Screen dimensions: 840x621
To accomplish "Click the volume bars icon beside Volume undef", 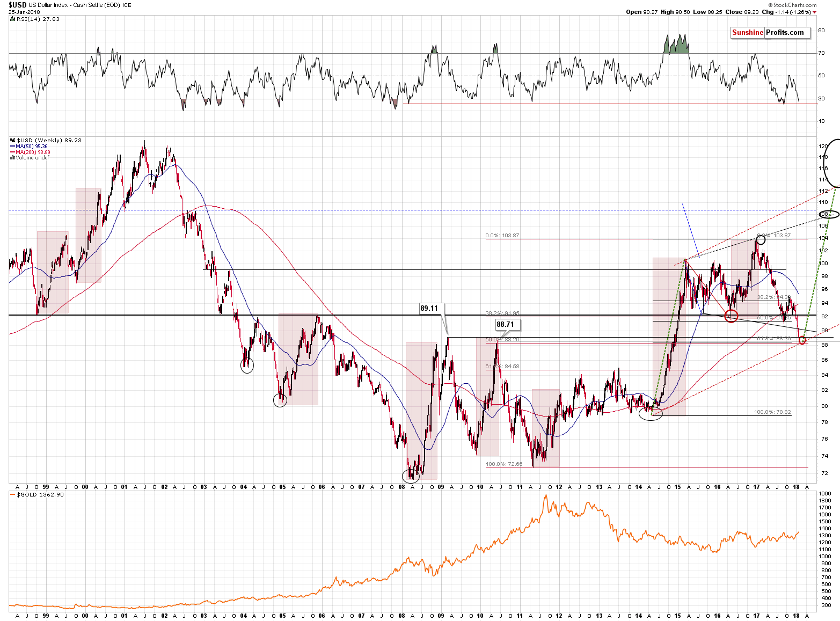I will click(x=12, y=158).
